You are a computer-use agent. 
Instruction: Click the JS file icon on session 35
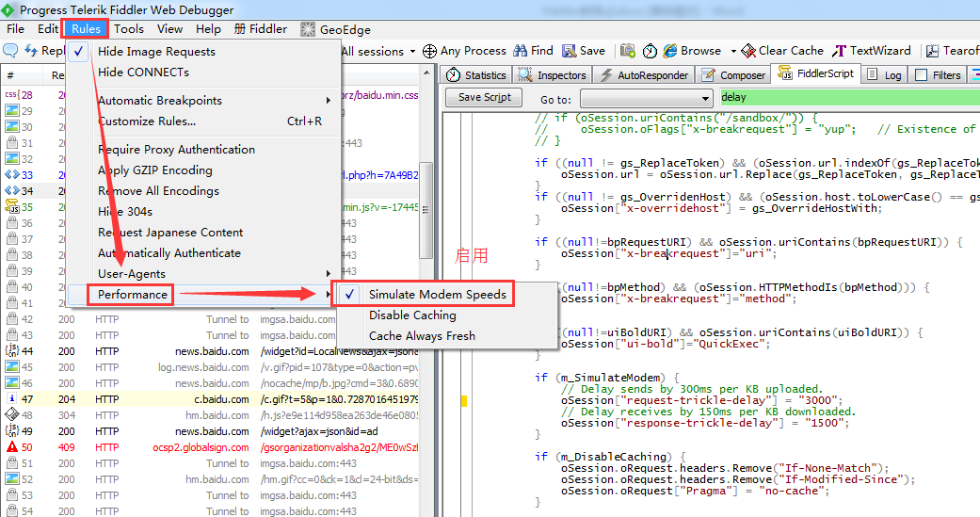pyautogui.click(x=12, y=207)
